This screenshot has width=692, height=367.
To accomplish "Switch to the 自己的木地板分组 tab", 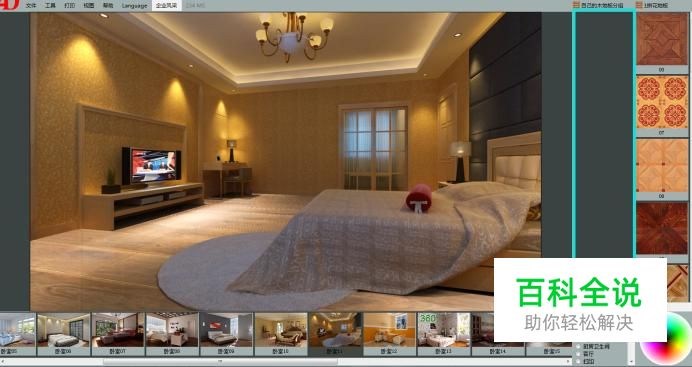I will click(x=602, y=5).
